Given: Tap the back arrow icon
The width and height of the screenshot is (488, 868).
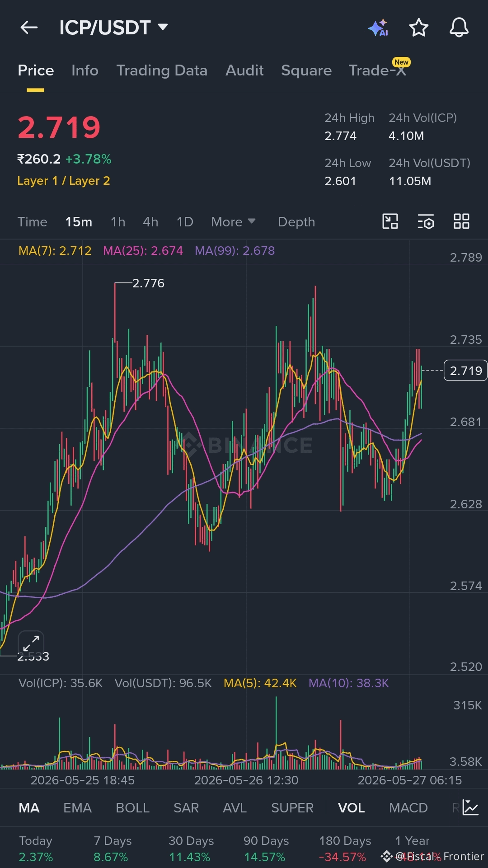Looking at the screenshot, I should click(x=29, y=28).
